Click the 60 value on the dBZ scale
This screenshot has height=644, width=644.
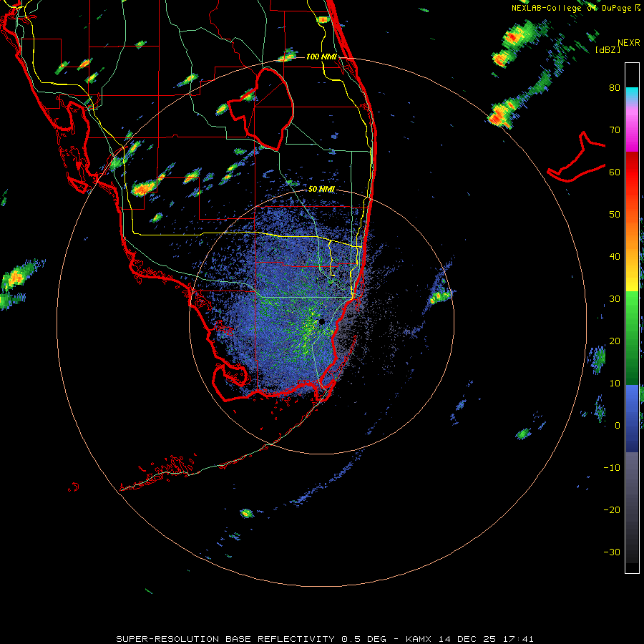point(615,172)
